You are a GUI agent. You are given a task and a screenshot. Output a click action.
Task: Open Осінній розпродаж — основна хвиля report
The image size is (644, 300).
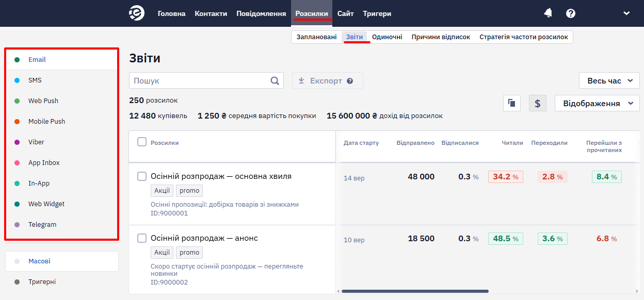pos(221,176)
